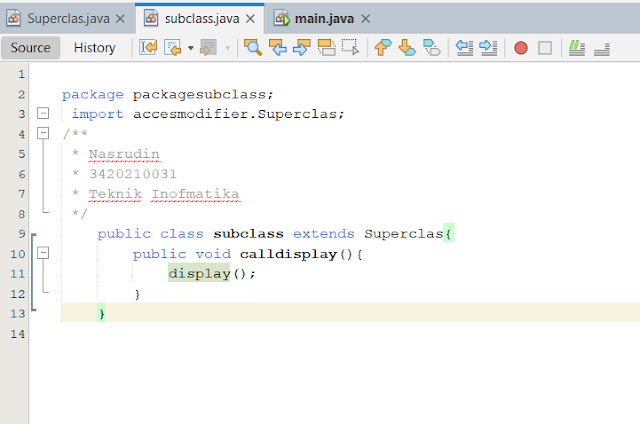Click 'Superclas' after extends
This screenshot has height=424, width=640.
(x=404, y=234)
